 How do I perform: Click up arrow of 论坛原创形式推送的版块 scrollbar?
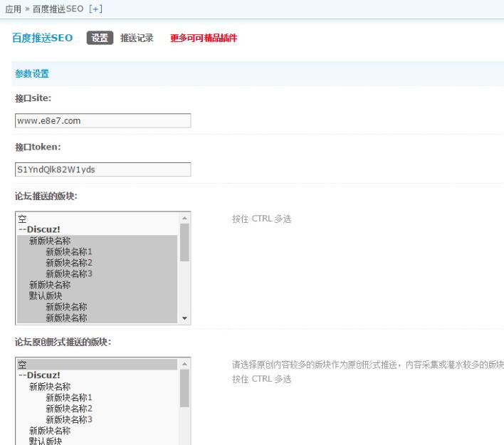tap(184, 364)
